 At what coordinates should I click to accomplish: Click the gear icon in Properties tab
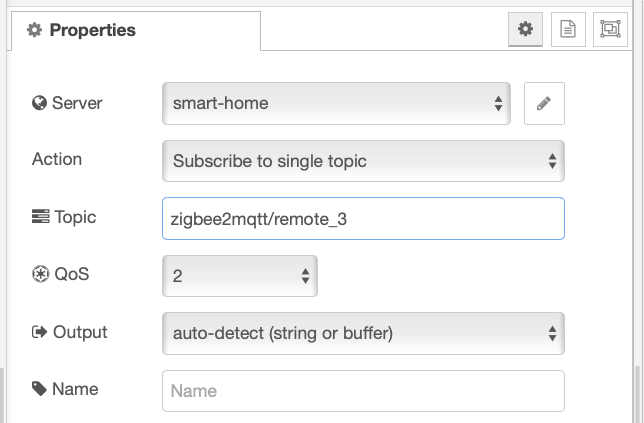click(34, 30)
